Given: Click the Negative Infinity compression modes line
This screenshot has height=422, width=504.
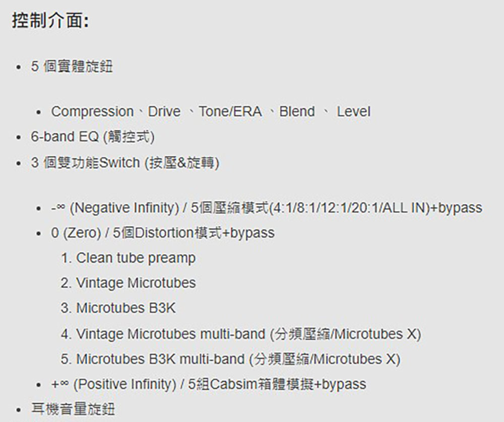Looking at the screenshot, I should point(267,208).
